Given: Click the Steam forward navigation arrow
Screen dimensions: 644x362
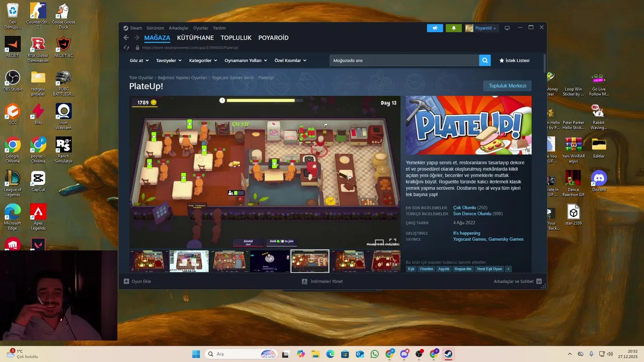Looking at the screenshot, I should (x=136, y=38).
